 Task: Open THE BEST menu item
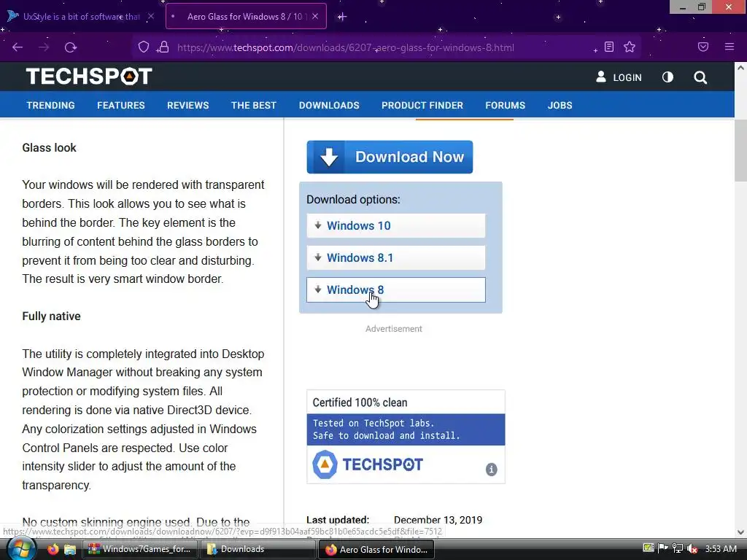[x=253, y=105]
